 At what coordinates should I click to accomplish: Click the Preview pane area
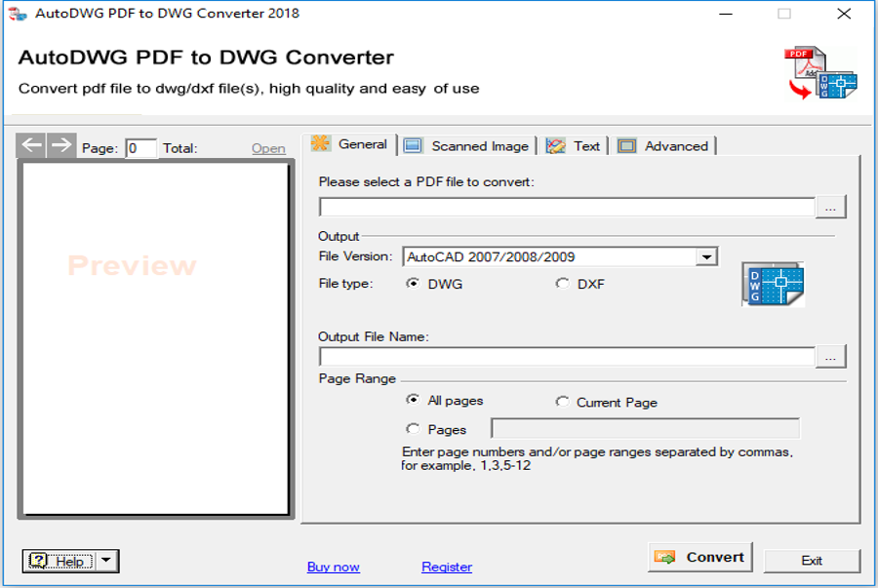(x=156, y=339)
